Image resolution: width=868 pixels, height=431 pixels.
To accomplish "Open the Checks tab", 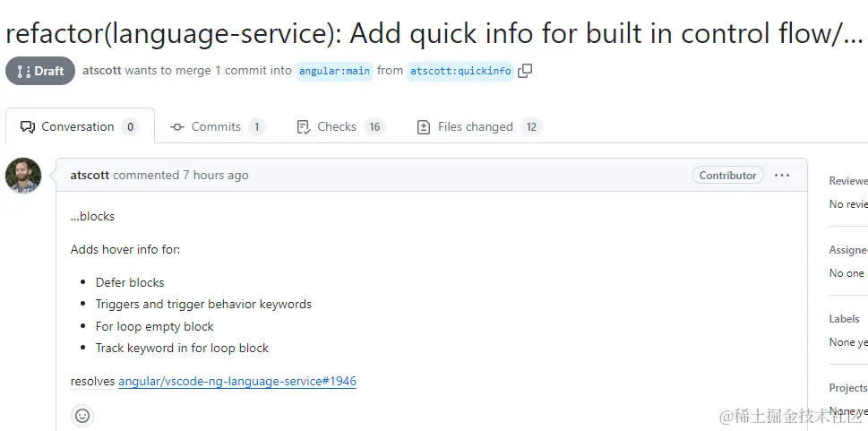I will tap(341, 127).
